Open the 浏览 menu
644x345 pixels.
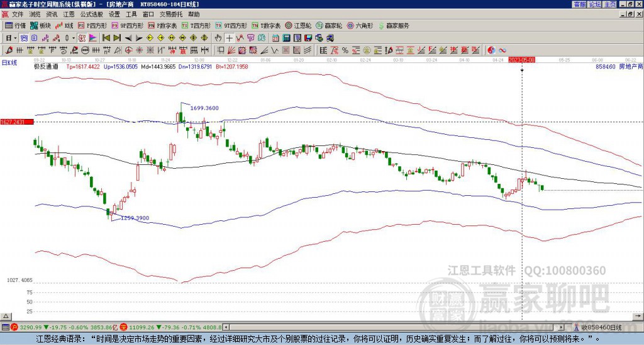tap(35, 14)
